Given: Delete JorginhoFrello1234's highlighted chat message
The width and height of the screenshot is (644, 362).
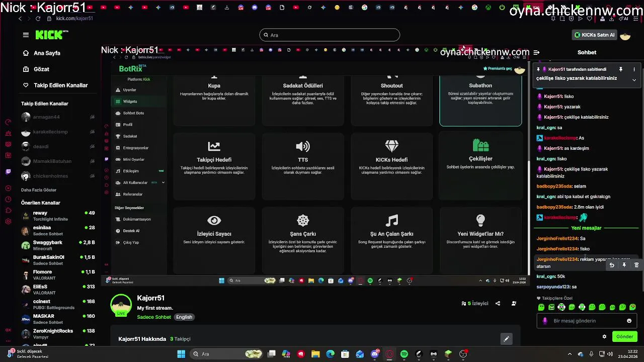Looking at the screenshot, I should [636, 265].
